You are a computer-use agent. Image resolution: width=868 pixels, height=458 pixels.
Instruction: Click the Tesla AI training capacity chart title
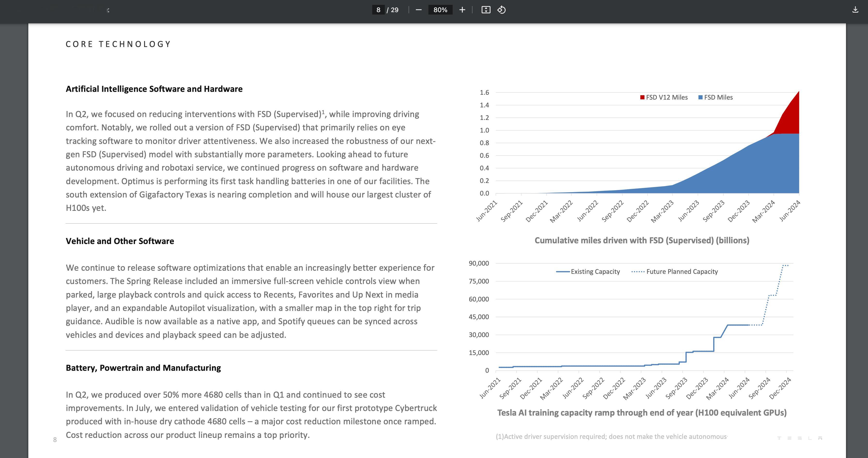(x=642, y=412)
